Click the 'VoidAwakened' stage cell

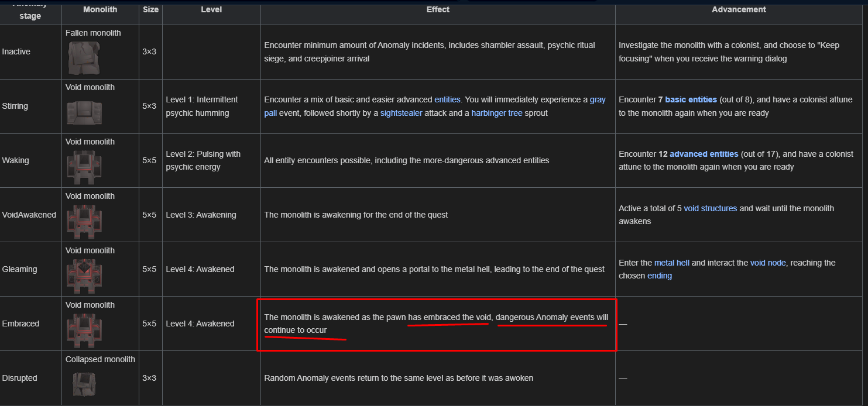pos(29,215)
